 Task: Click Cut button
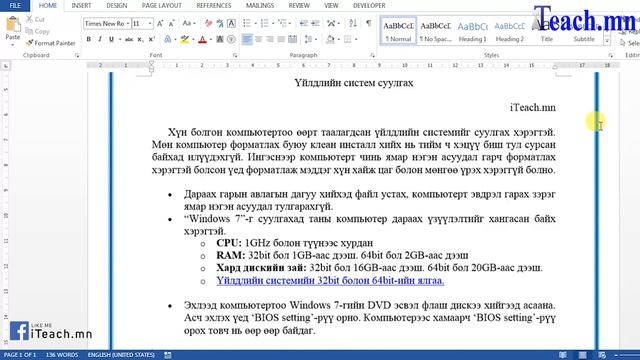[35, 19]
